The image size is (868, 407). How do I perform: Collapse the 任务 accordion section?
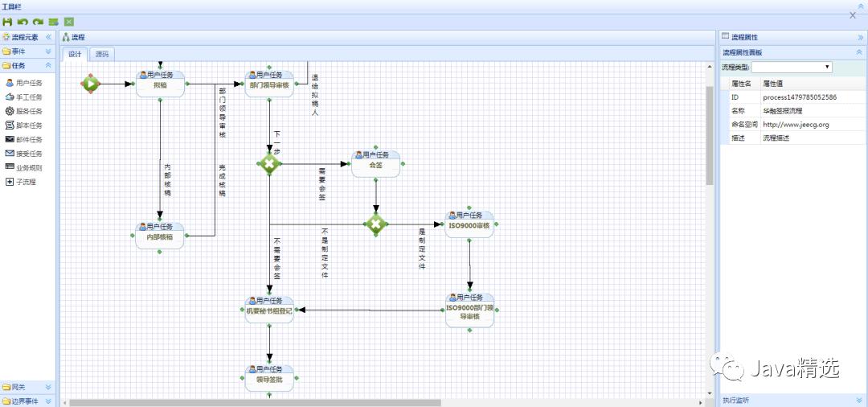[48, 65]
